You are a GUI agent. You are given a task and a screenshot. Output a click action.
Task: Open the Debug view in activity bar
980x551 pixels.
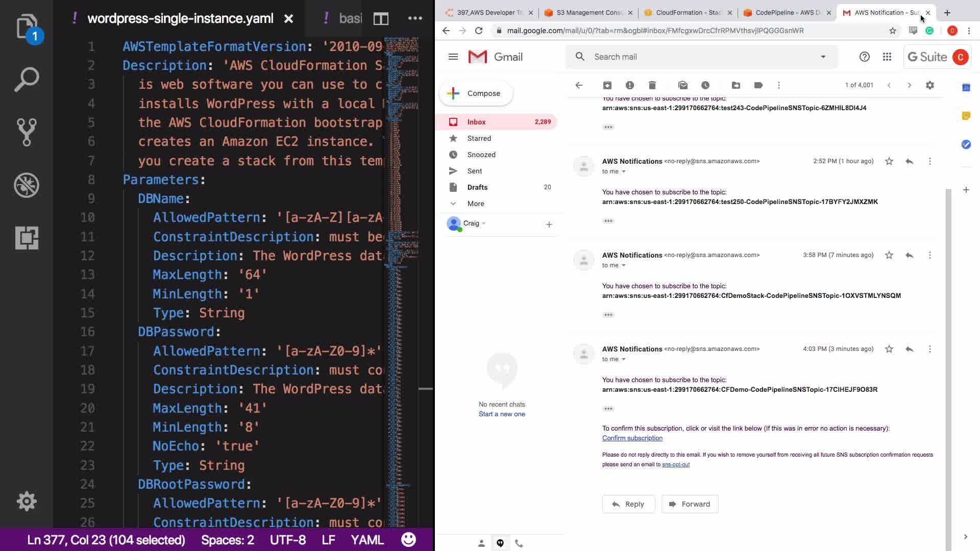click(x=27, y=185)
